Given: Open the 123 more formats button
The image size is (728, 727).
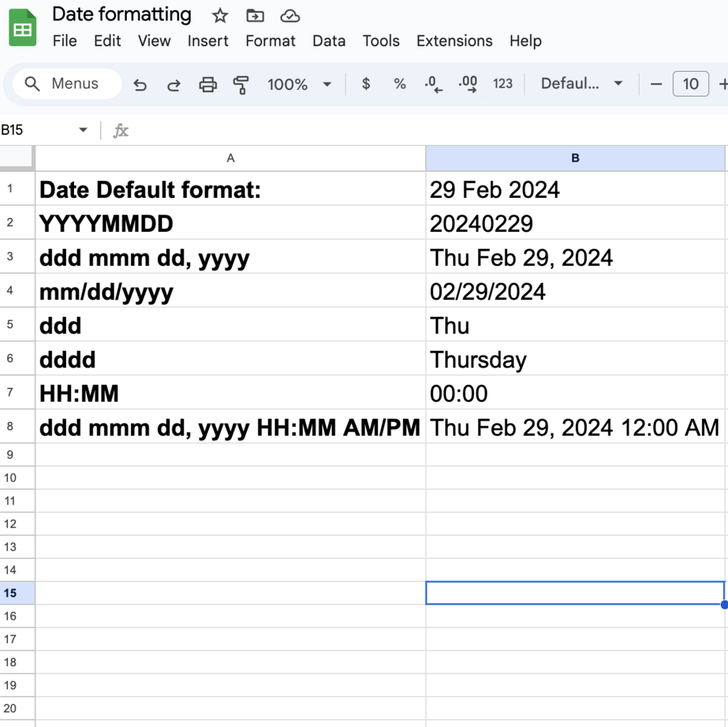Looking at the screenshot, I should click(503, 84).
